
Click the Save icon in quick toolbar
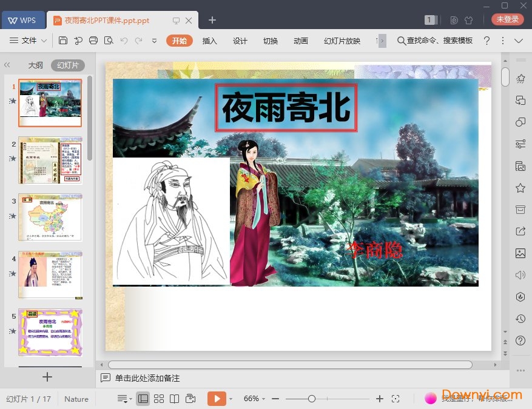[x=63, y=41]
